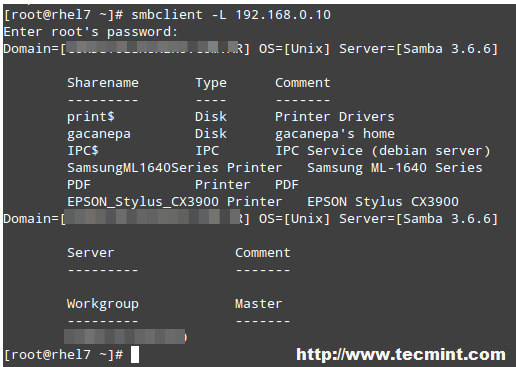Click the Type column header
Screen dimensions: 516x367
211,83
